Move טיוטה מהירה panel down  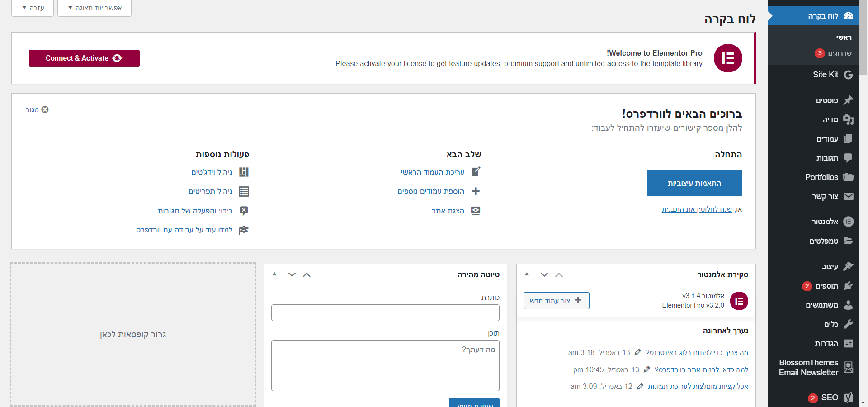tap(292, 274)
